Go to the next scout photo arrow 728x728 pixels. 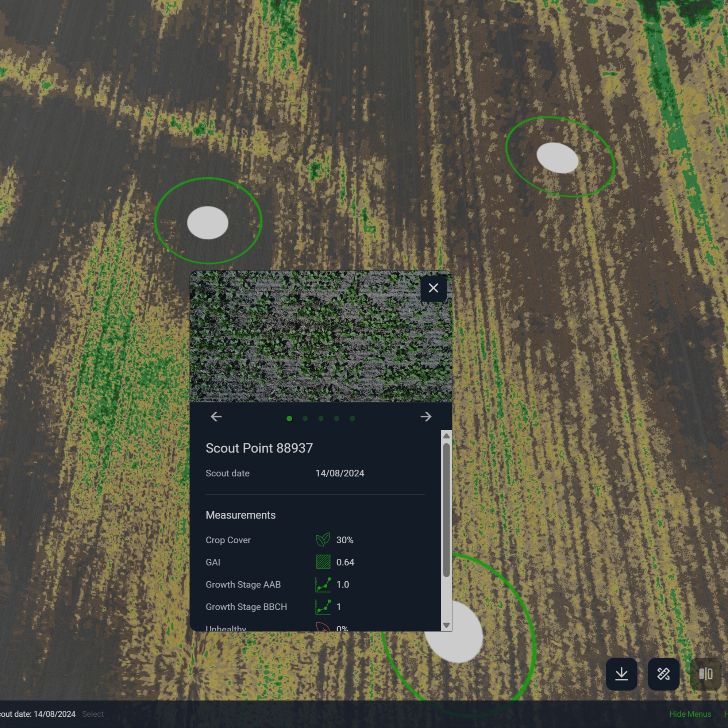pyautogui.click(x=426, y=417)
